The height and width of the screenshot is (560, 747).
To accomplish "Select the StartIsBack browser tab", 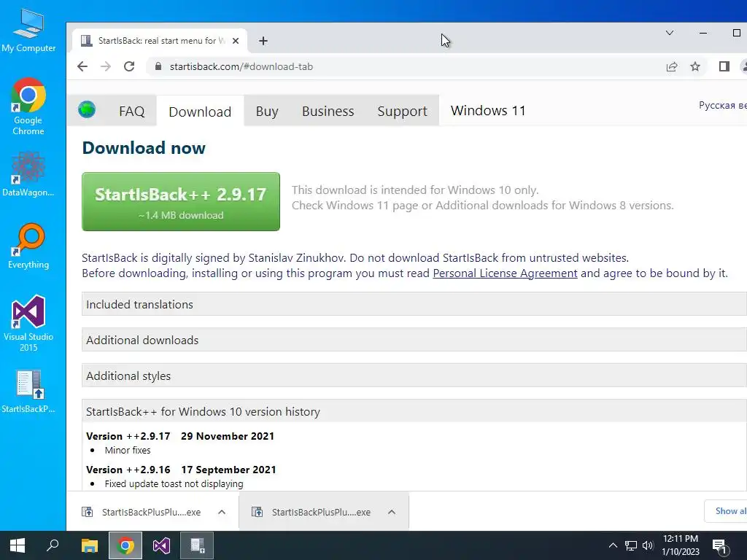I will (160, 41).
